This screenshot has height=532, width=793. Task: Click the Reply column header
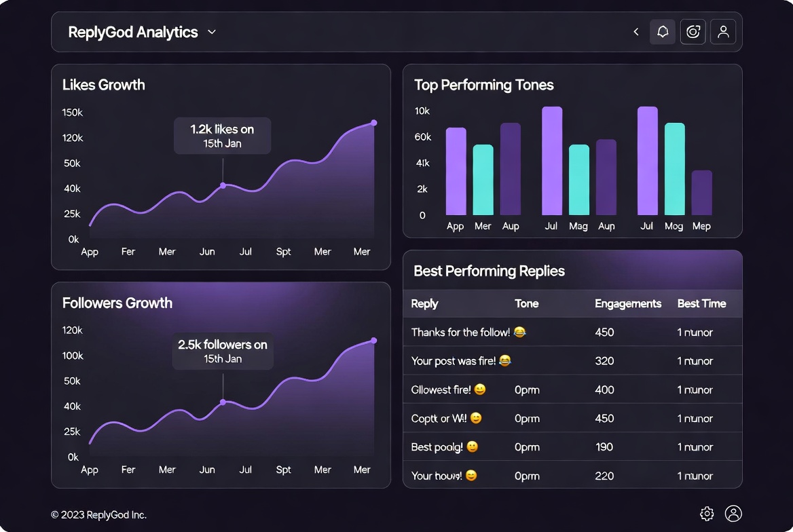pos(424,303)
